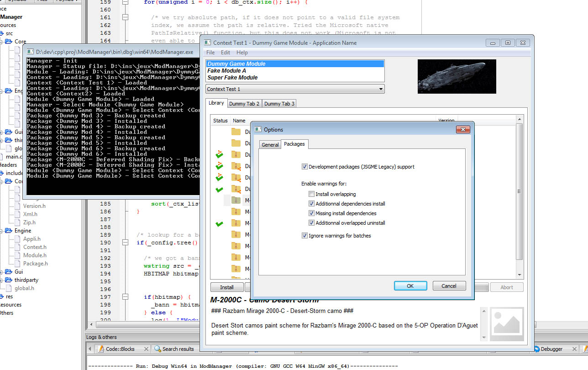
Task: Click the Code::Blocks log tab icon
Action: tap(100, 349)
